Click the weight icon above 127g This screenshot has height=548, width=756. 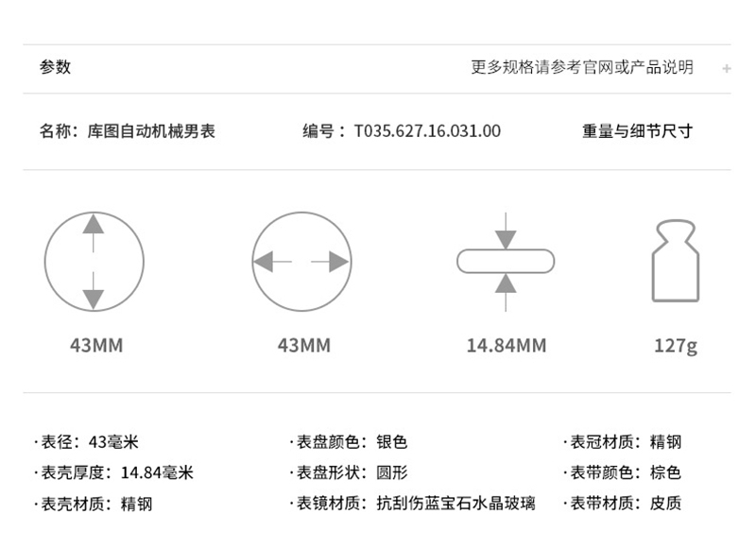pos(675,261)
